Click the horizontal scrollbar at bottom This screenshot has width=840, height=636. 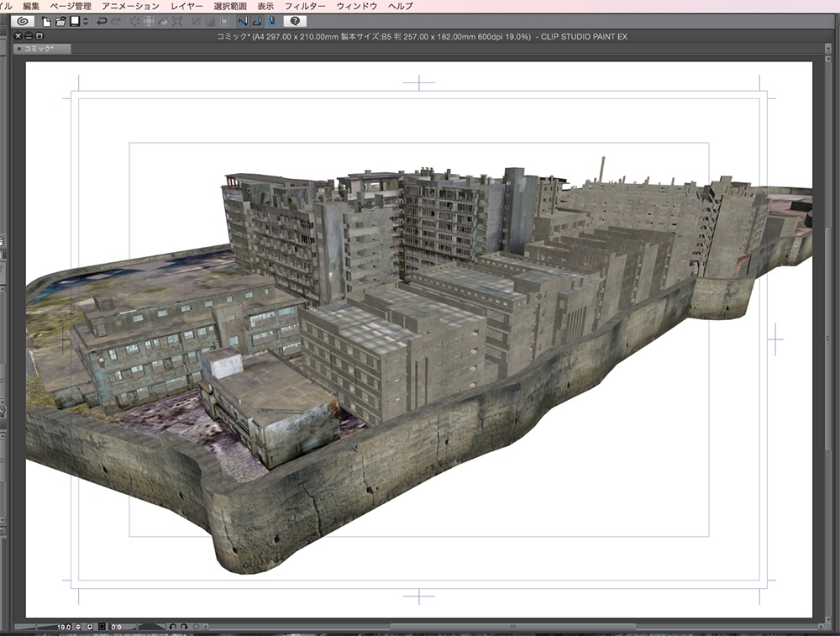[512, 627]
